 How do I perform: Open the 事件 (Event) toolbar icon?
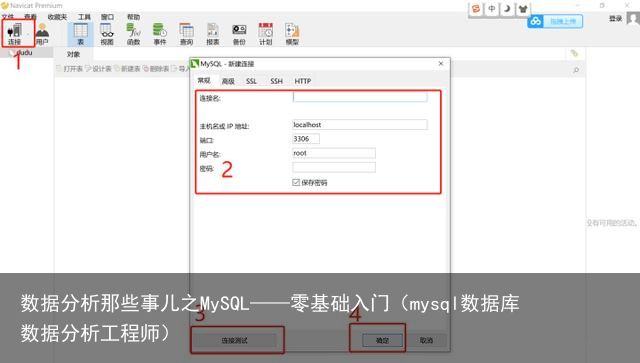160,33
